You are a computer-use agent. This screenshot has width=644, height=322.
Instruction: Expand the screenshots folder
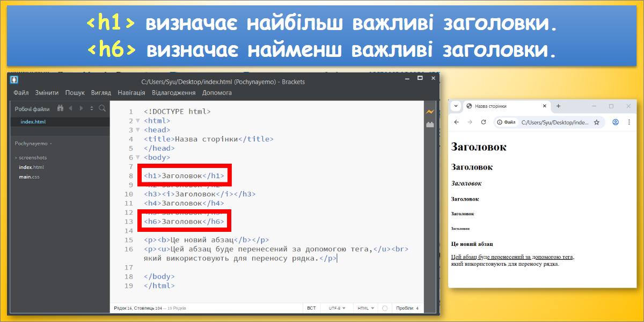(x=32, y=158)
